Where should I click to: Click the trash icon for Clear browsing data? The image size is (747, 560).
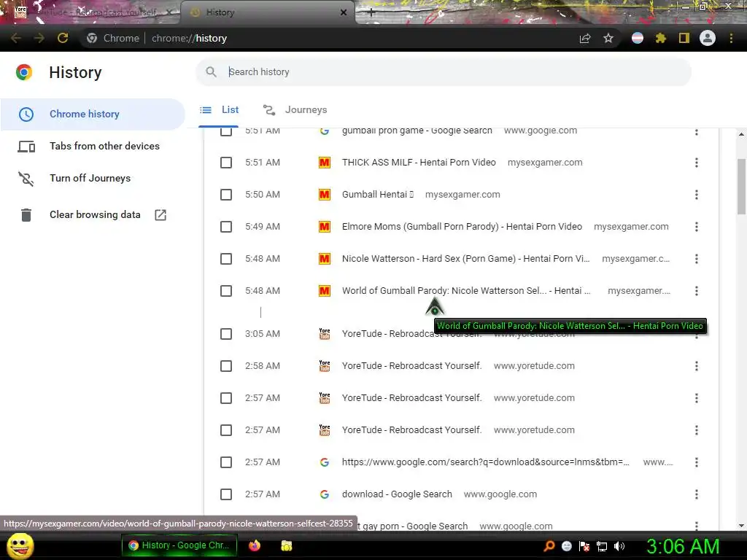pos(26,215)
